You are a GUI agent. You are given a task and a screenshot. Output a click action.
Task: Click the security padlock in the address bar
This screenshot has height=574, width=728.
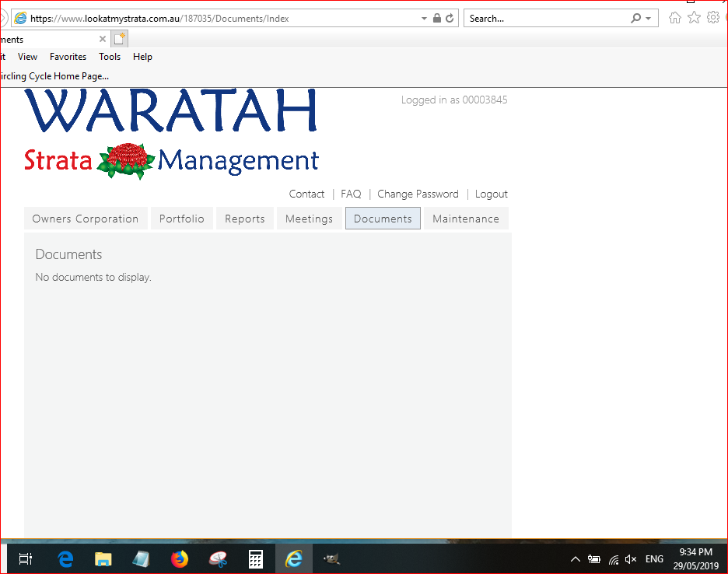(437, 19)
